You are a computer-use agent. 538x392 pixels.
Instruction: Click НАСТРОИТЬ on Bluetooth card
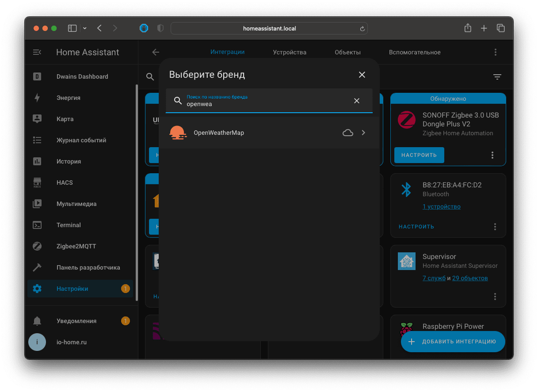coord(416,227)
